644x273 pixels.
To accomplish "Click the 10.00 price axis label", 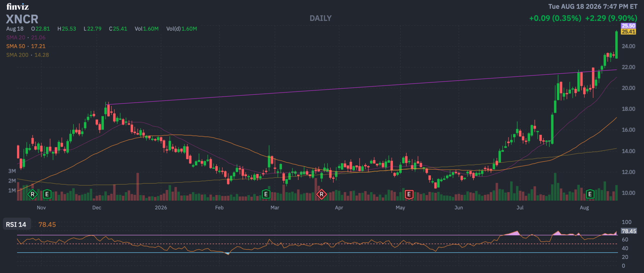I will coord(628,193).
